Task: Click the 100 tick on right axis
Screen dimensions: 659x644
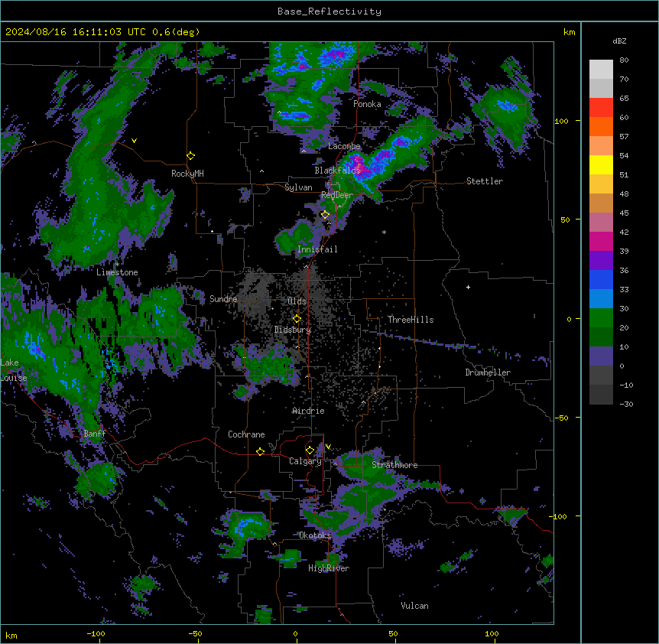Action: 561,121
